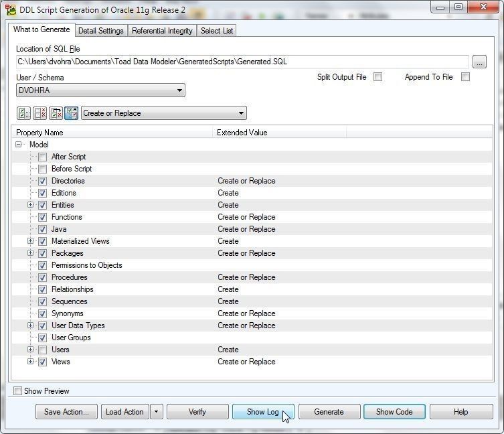
Task: Check the After Script checkbox
Action: coord(42,157)
